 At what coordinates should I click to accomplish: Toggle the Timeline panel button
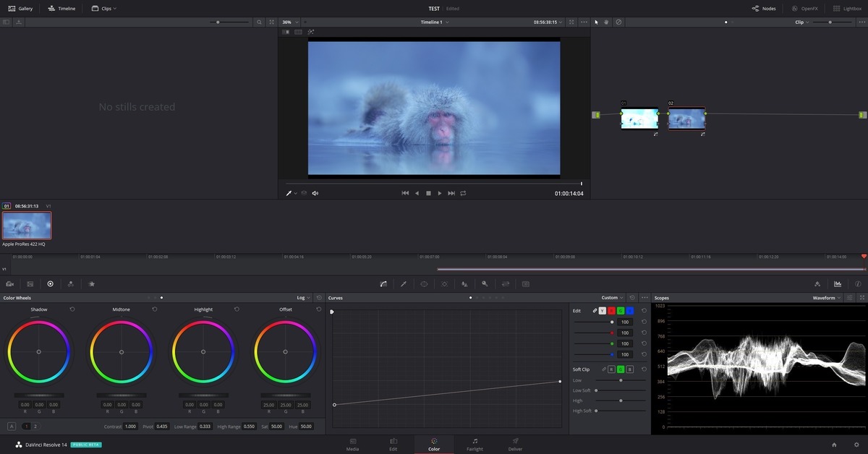coord(61,9)
